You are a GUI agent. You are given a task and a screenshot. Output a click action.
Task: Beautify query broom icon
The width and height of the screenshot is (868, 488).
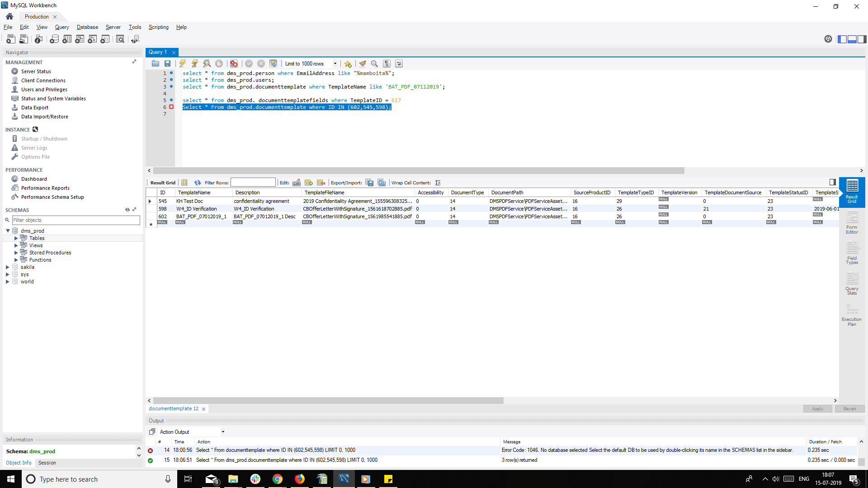(x=363, y=64)
